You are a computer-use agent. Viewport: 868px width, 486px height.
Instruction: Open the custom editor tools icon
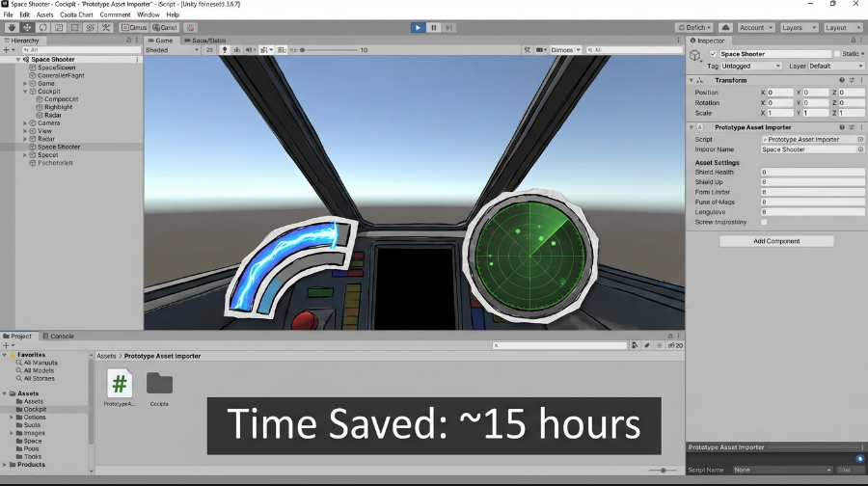click(106, 27)
